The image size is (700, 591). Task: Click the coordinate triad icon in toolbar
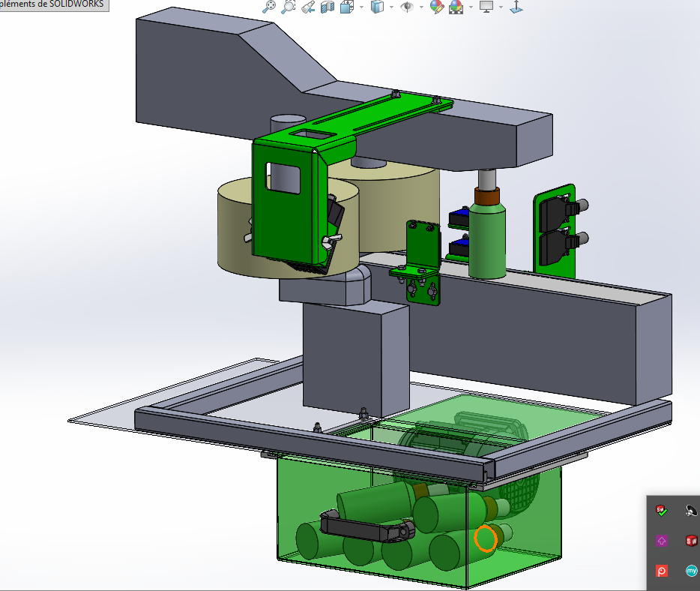pyautogui.click(x=516, y=7)
